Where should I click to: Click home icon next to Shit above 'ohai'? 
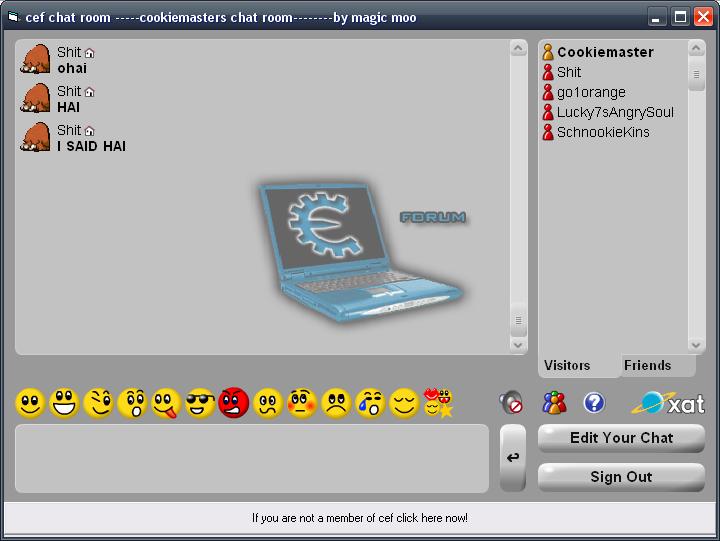90,53
